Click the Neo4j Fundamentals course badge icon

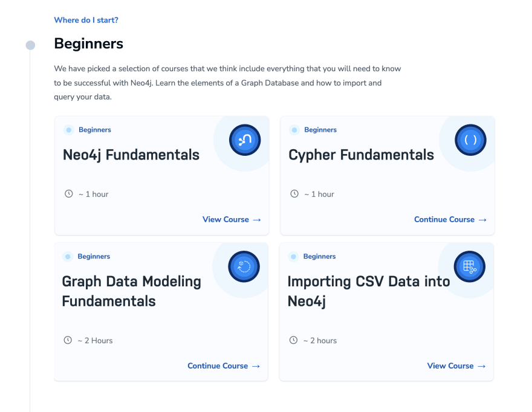(245, 140)
